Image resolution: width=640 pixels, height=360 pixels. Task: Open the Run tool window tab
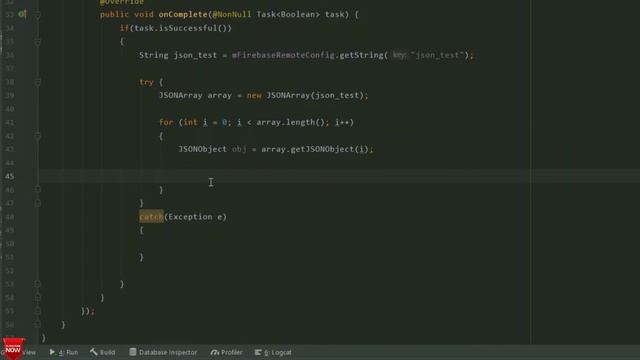click(x=64, y=352)
